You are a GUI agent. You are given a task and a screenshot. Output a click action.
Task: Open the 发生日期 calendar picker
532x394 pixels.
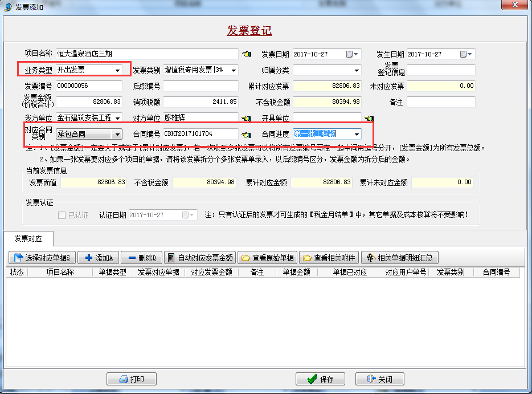(466, 54)
